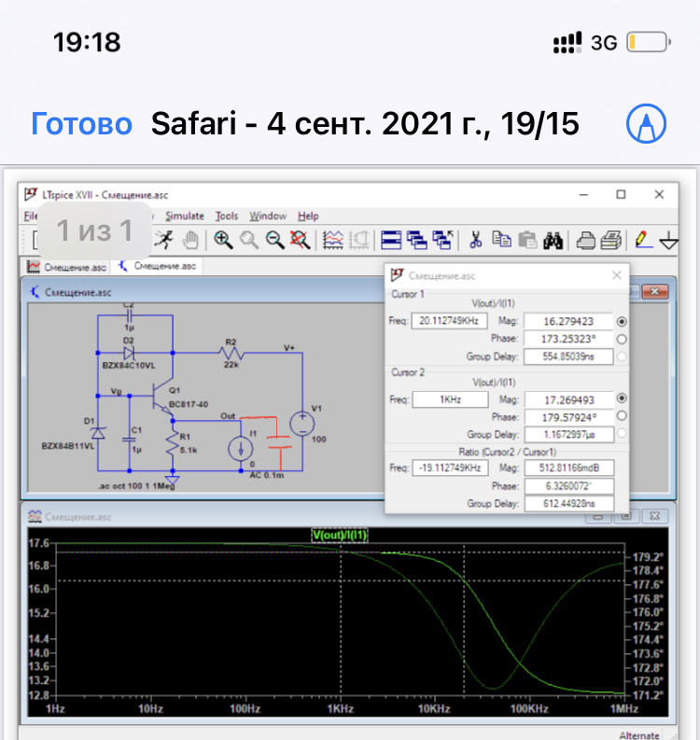Tap the iOS markup pen icon
Screen dimensions: 700x740
click(x=647, y=123)
